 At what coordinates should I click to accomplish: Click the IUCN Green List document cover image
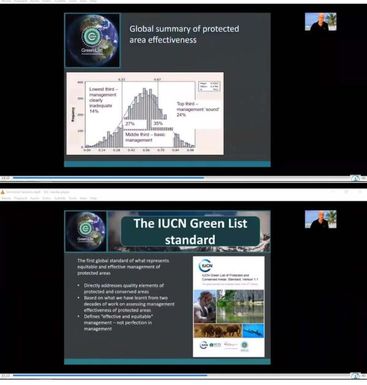[229, 307]
